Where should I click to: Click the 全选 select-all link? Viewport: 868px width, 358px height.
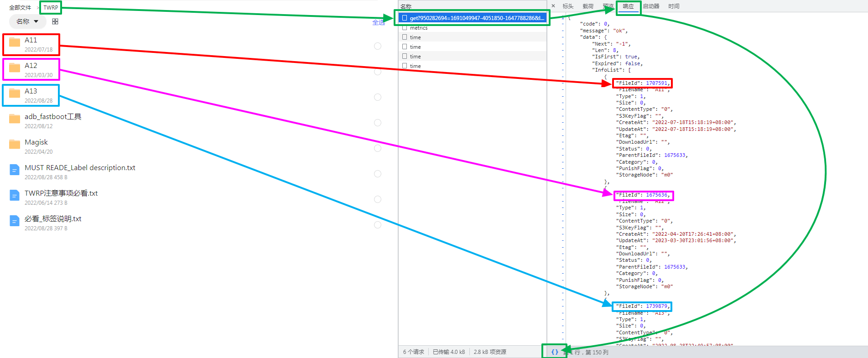click(x=378, y=22)
